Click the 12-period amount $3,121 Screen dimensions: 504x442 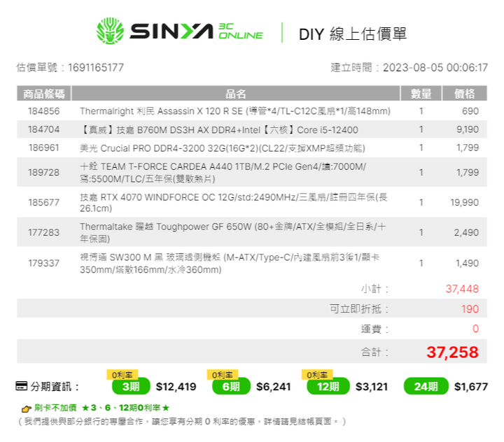pyautogui.click(x=372, y=387)
